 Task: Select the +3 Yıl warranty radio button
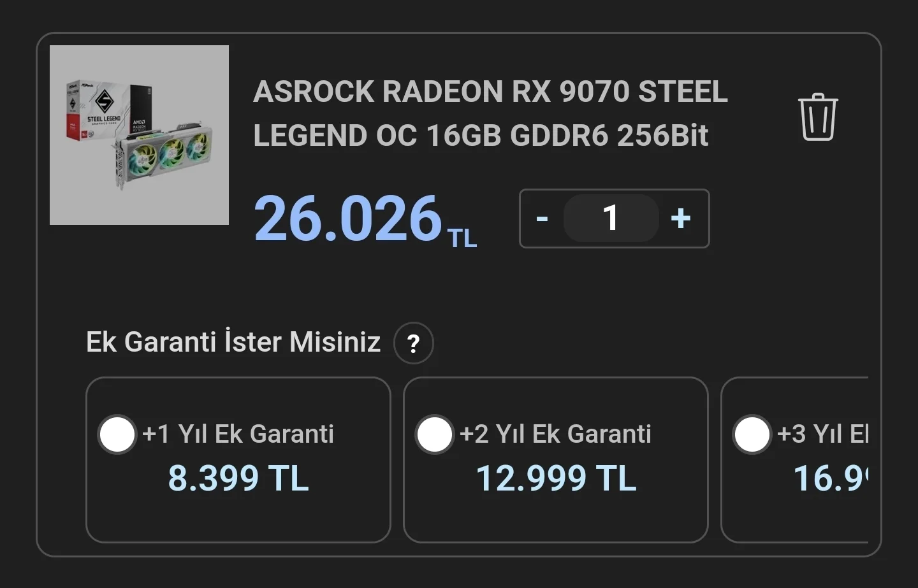752,434
